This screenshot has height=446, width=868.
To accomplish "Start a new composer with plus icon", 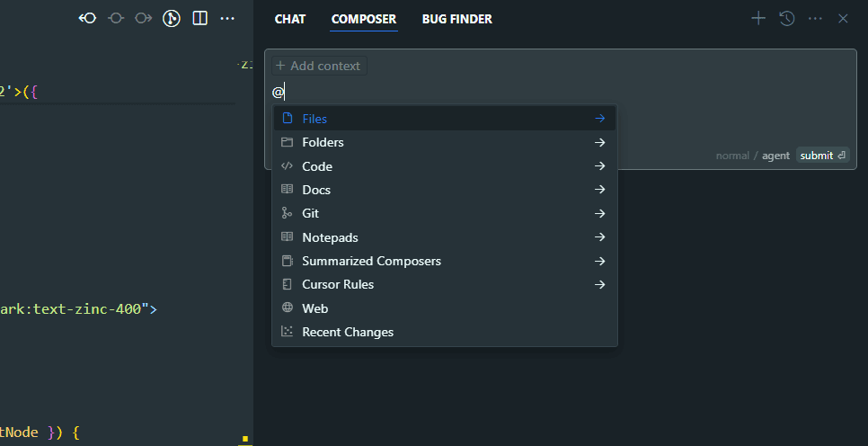I will pyautogui.click(x=758, y=18).
